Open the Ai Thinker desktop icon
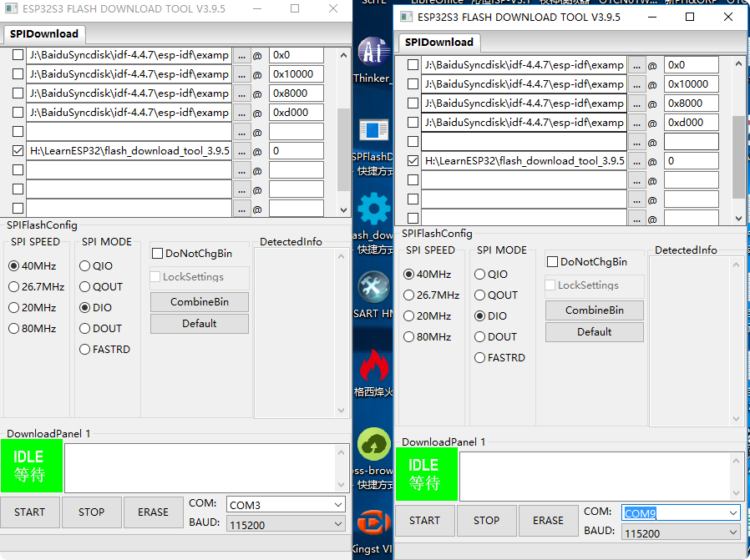 (373, 52)
